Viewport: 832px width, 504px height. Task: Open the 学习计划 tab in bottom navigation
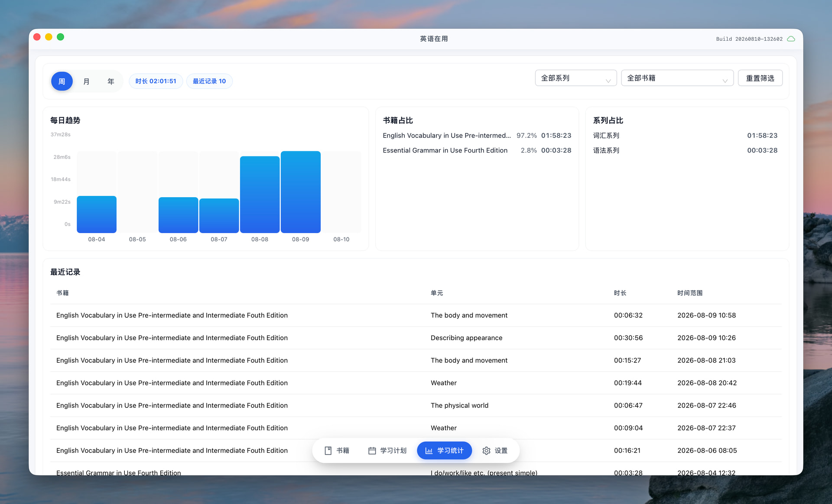pos(387,451)
